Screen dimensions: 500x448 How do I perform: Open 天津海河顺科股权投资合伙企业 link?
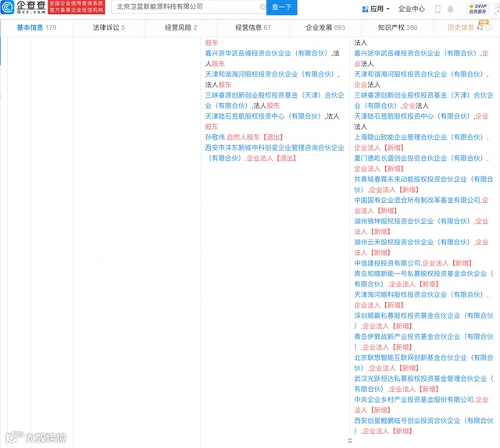click(420, 295)
